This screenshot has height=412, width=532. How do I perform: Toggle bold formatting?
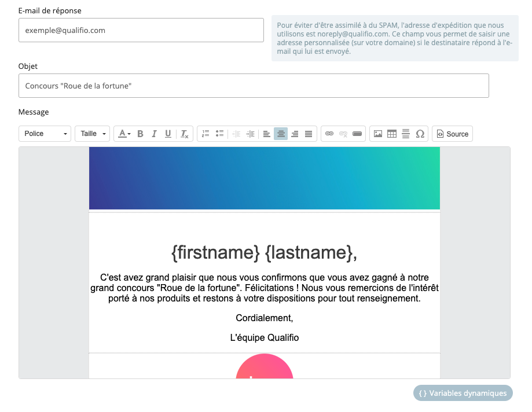click(x=140, y=134)
